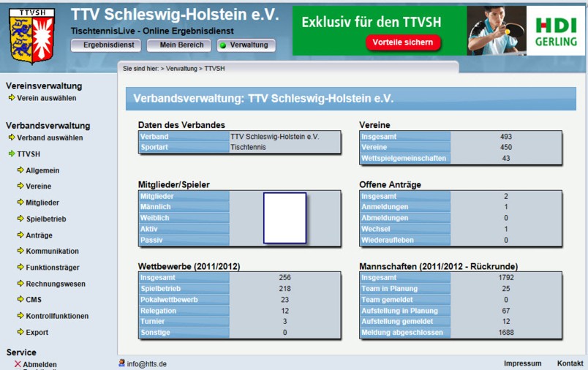Click the TTVSH coat of arms logo
588x370 pixels.
point(31,35)
